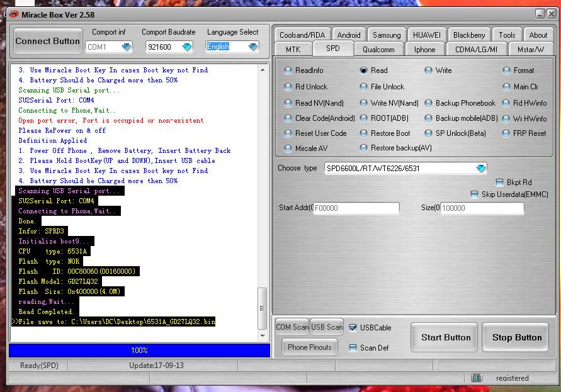Image resolution: width=561 pixels, height=392 pixels.
Task: Enable Skip Userdata(EMMC) checkbox
Action: click(x=474, y=194)
